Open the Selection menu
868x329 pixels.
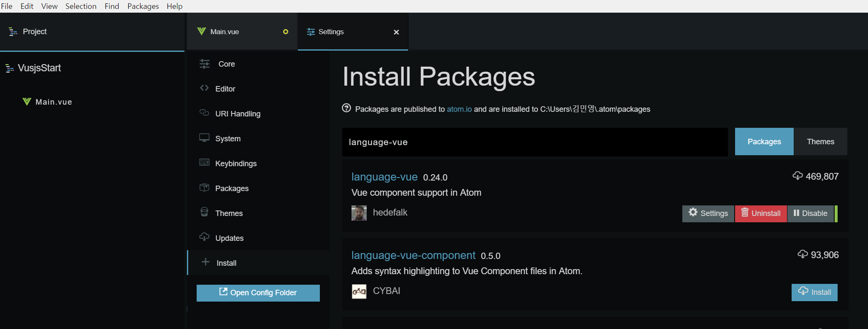(81, 6)
